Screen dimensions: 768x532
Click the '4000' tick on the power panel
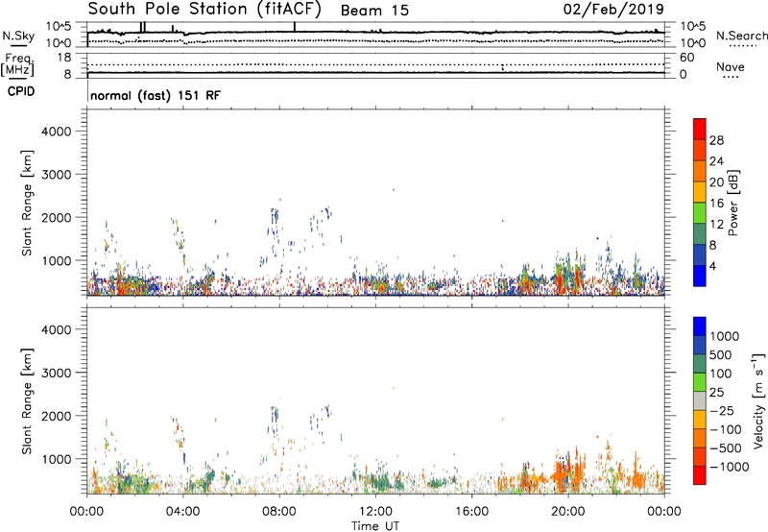(56, 132)
